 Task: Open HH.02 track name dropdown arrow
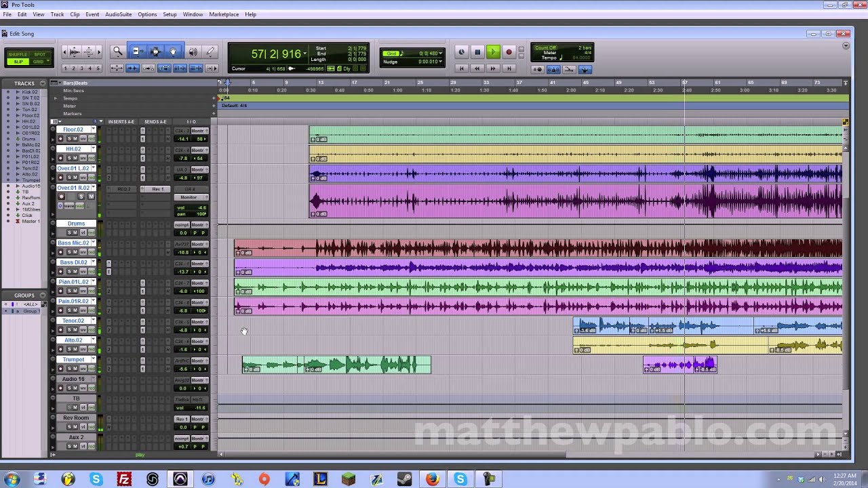(x=93, y=149)
